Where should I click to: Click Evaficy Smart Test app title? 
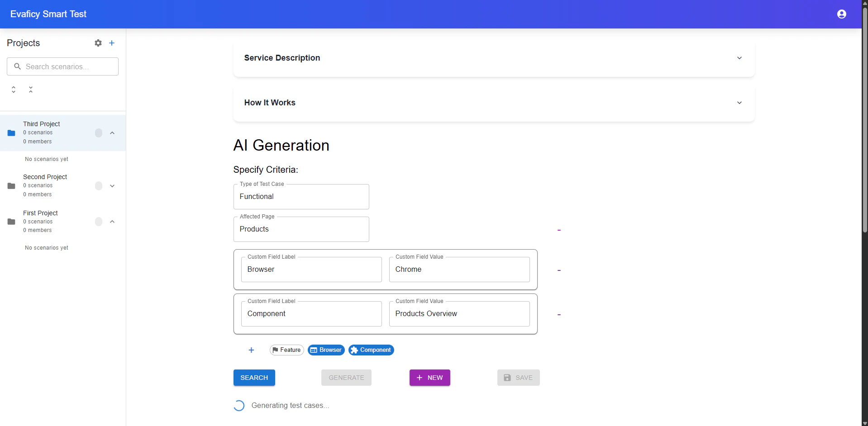point(48,14)
